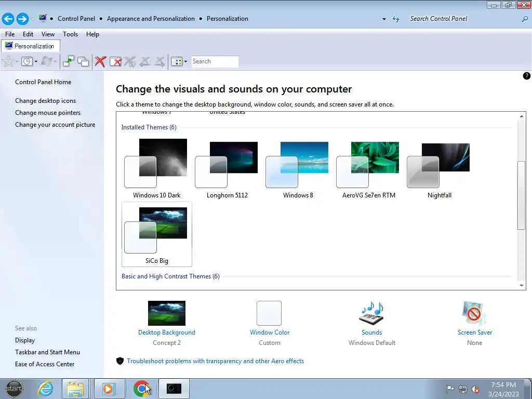Select the Personalization tab
This screenshot has height=399, width=532.
(x=31, y=46)
